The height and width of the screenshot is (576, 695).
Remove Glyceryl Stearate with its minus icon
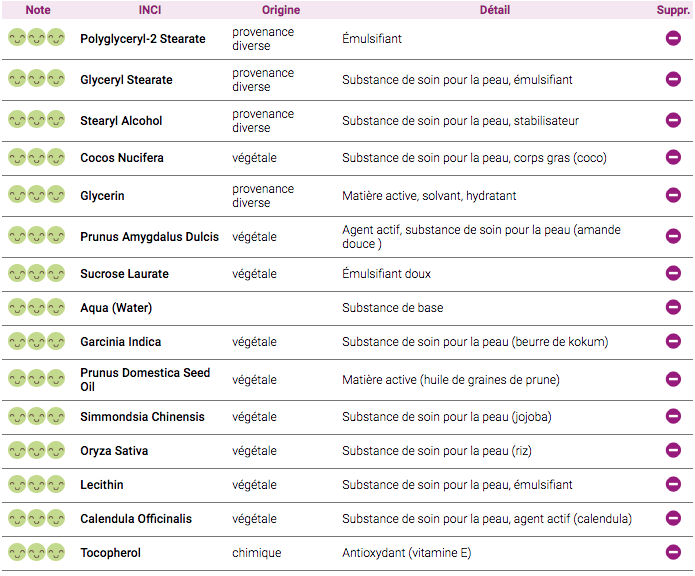pos(673,79)
